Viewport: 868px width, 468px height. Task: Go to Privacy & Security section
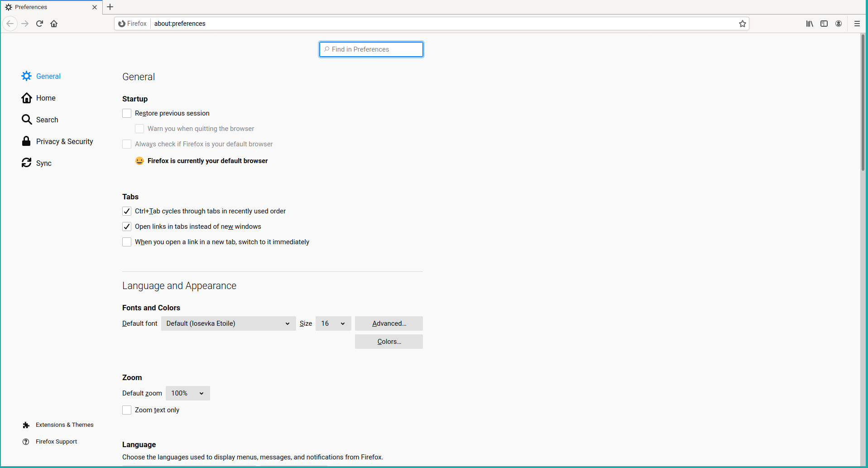click(x=64, y=141)
